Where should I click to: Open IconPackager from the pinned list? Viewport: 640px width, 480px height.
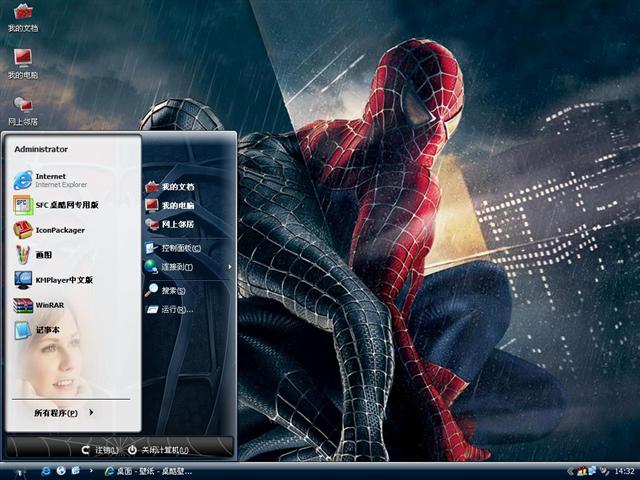click(49, 230)
